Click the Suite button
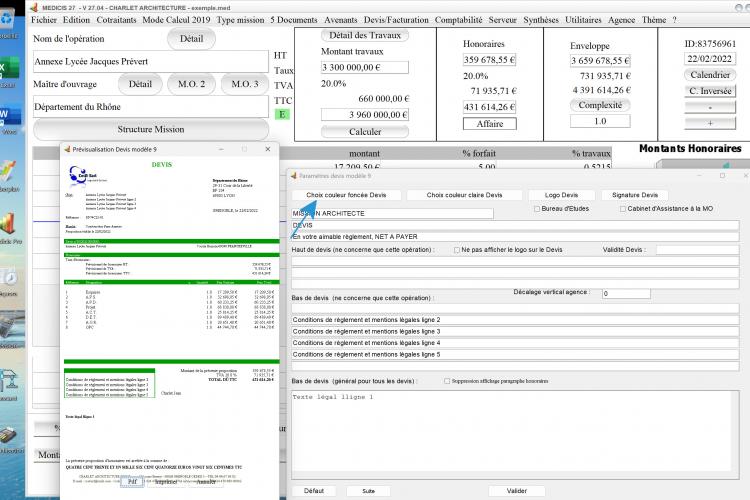The height and width of the screenshot is (500, 750). coord(368,491)
